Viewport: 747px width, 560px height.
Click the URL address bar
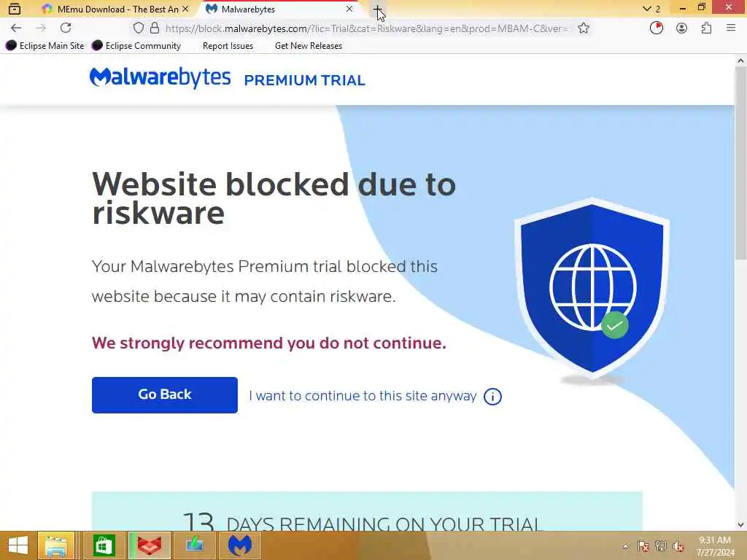366,28
